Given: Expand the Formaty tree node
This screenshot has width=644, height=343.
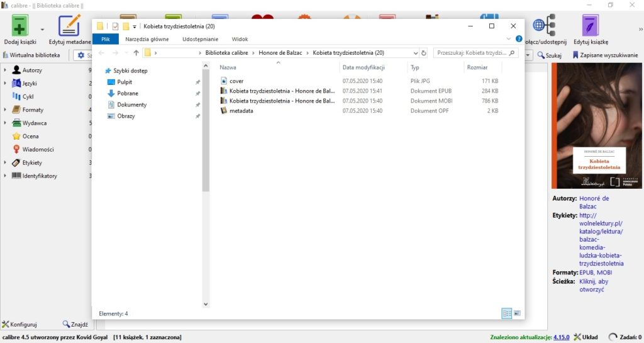Looking at the screenshot, I should pyautogui.click(x=5, y=110).
